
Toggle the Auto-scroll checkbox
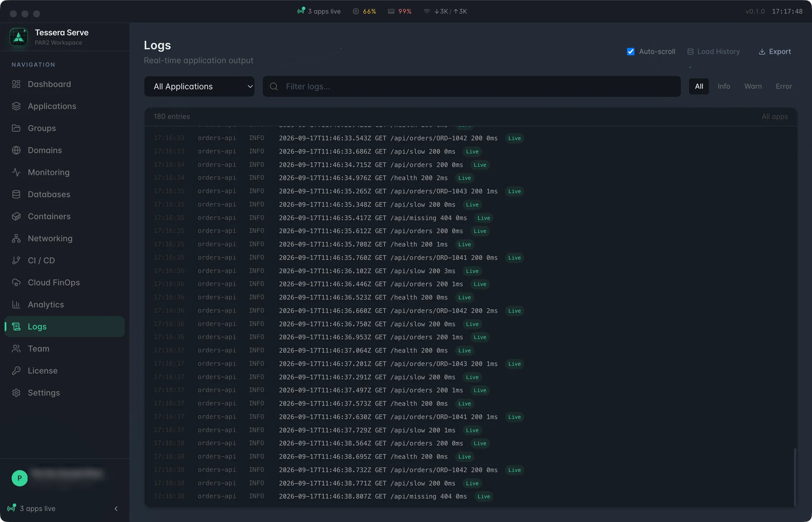pyautogui.click(x=631, y=51)
